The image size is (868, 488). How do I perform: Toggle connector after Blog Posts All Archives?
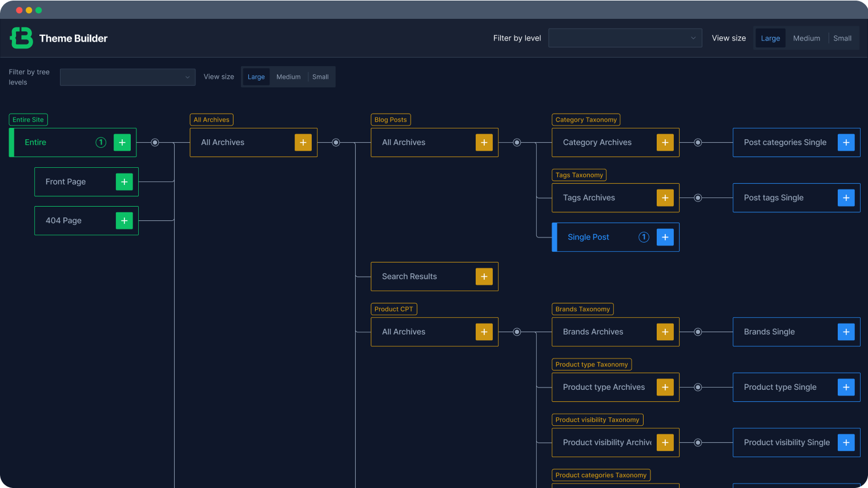(517, 143)
